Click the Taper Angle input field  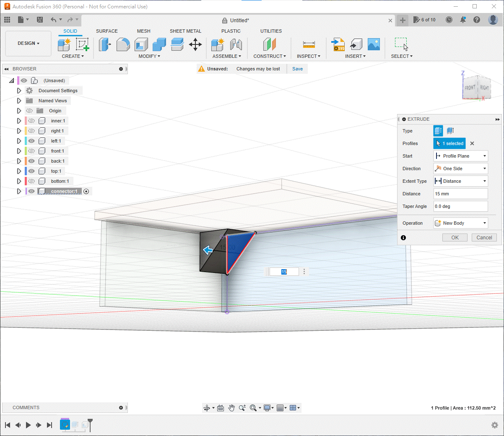coord(460,206)
